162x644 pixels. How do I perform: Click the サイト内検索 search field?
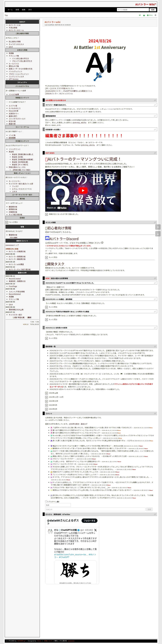[x=133, y=10]
